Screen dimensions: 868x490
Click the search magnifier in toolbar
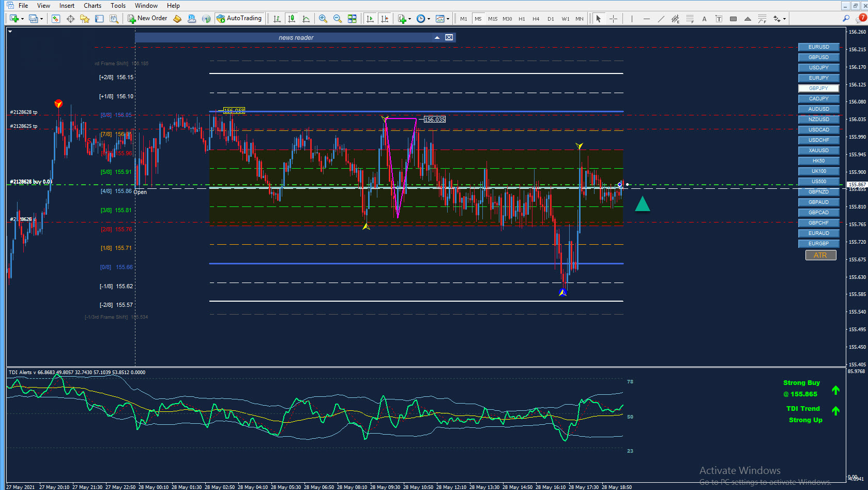(x=846, y=19)
